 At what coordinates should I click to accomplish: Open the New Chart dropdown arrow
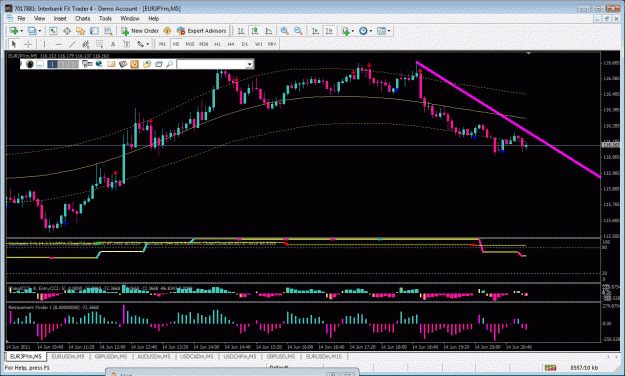pos(21,31)
